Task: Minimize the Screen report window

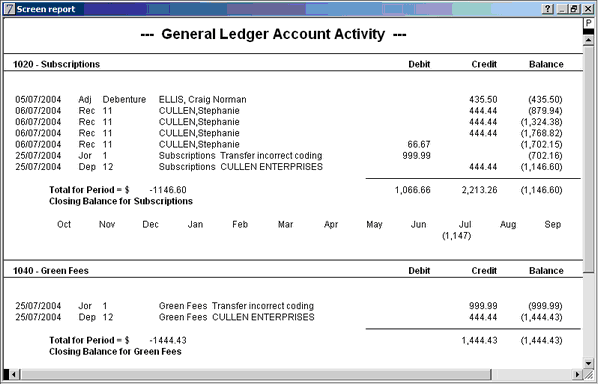Action: [562, 9]
